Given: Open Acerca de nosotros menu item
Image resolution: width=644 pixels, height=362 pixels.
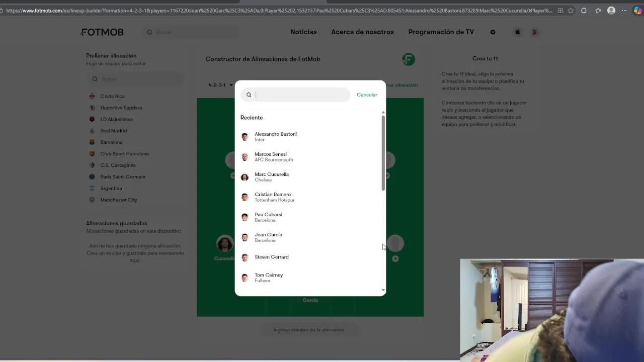Looking at the screenshot, I should (362, 32).
